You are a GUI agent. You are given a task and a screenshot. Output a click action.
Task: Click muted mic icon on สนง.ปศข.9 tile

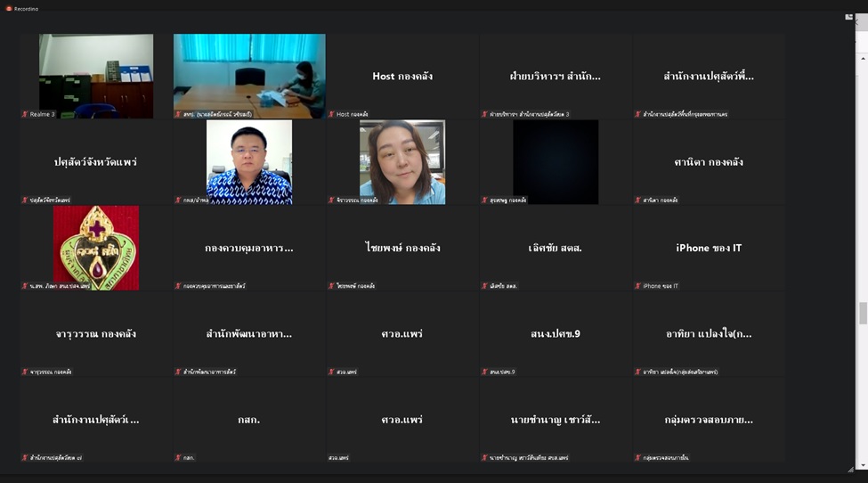[x=484, y=372]
